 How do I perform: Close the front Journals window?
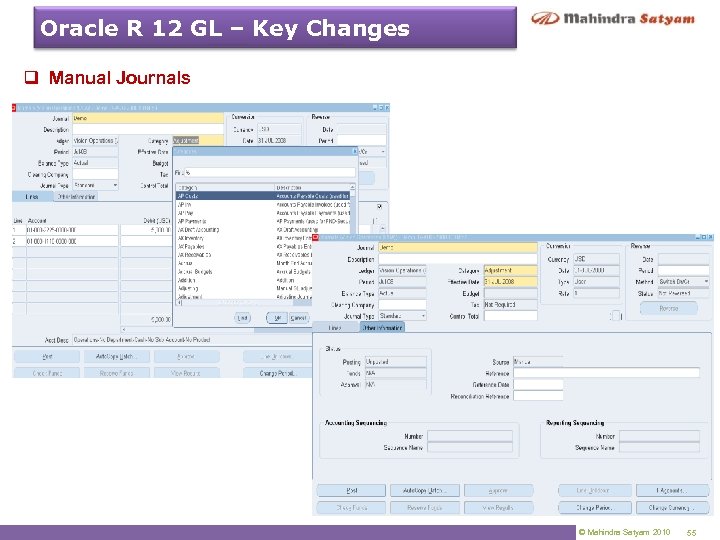(710, 237)
